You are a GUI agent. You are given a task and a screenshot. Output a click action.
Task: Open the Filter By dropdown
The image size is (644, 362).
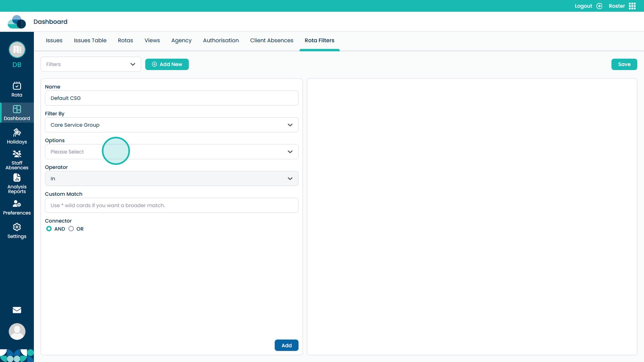171,125
